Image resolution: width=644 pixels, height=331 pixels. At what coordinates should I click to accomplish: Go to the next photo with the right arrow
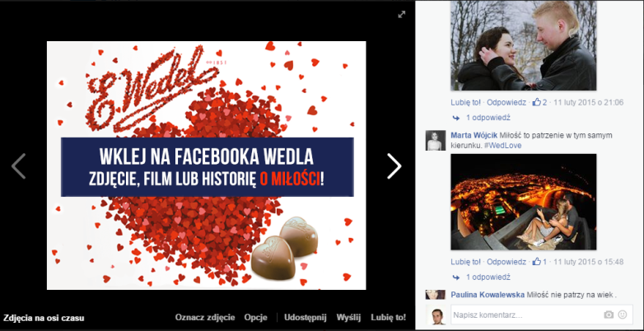[394, 166]
